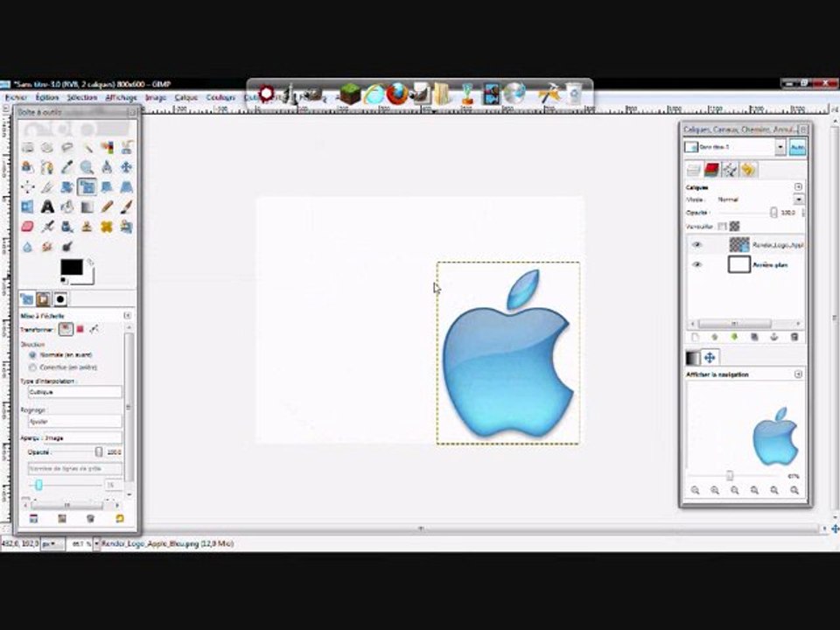The height and width of the screenshot is (630, 840).
Task: Open the zoom percentage dropdown
Action: tap(97, 543)
